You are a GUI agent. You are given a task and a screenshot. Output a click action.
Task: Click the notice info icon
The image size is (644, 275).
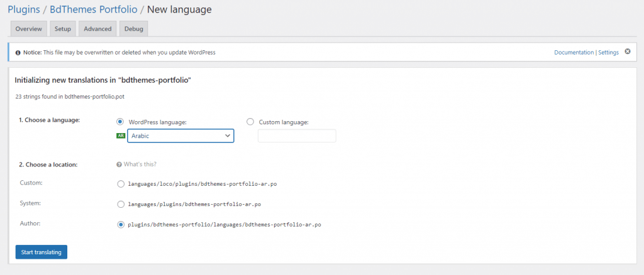[18, 53]
